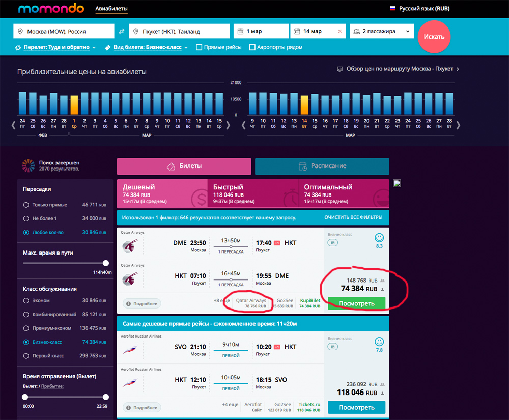This screenshot has width=509, height=420.
Task: Open KupiBilet 74 384 RUB offer
Action: [x=309, y=303]
